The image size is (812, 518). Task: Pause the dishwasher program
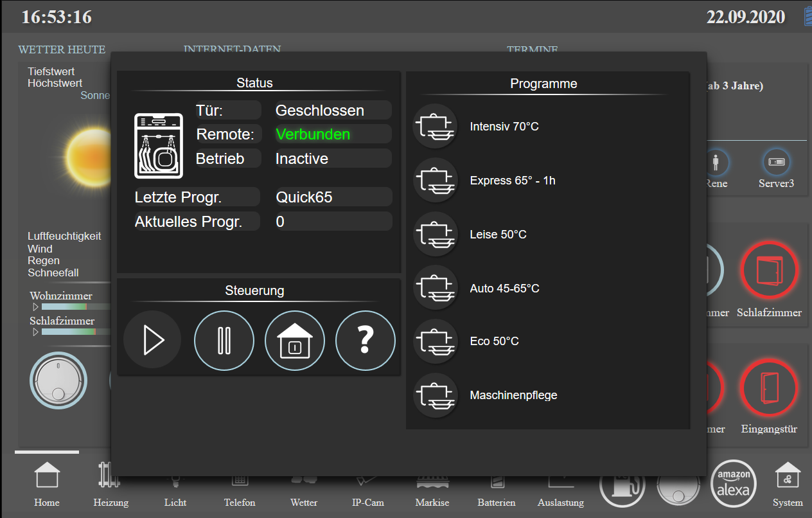coord(224,340)
